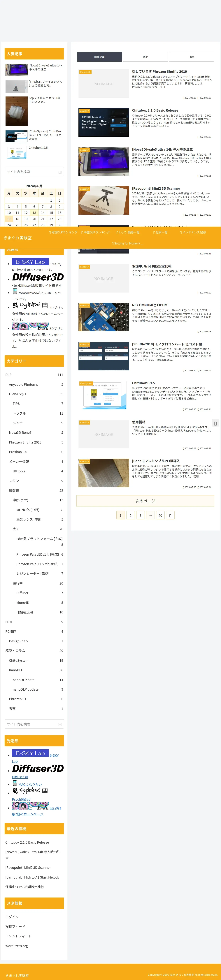Open the メンテナンス記録 menu item
The width and height of the screenshot is (221, 980).
[193, 233]
